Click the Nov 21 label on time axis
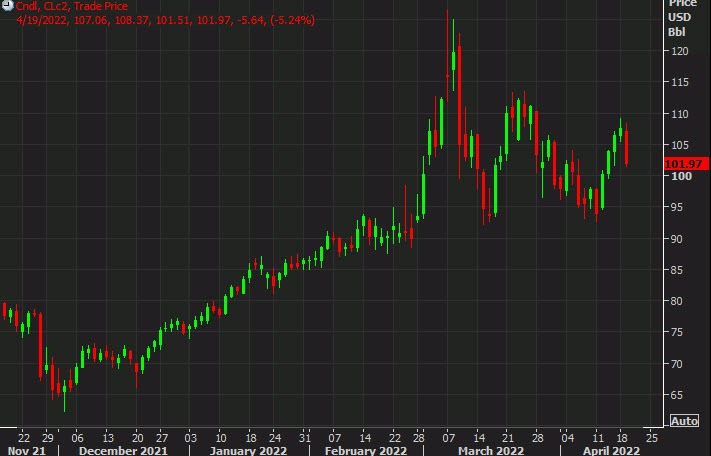The height and width of the screenshot is (456, 711). point(22,450)
